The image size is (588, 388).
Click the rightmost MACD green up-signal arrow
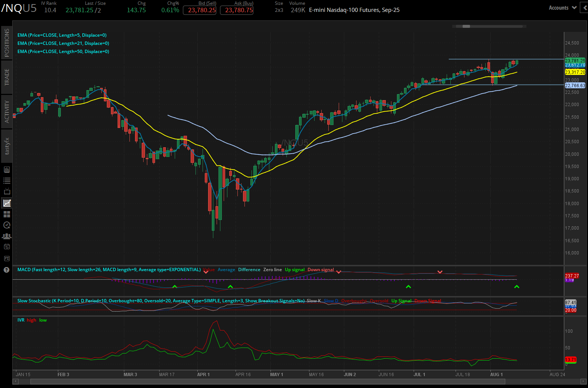(x=517, y=287)
